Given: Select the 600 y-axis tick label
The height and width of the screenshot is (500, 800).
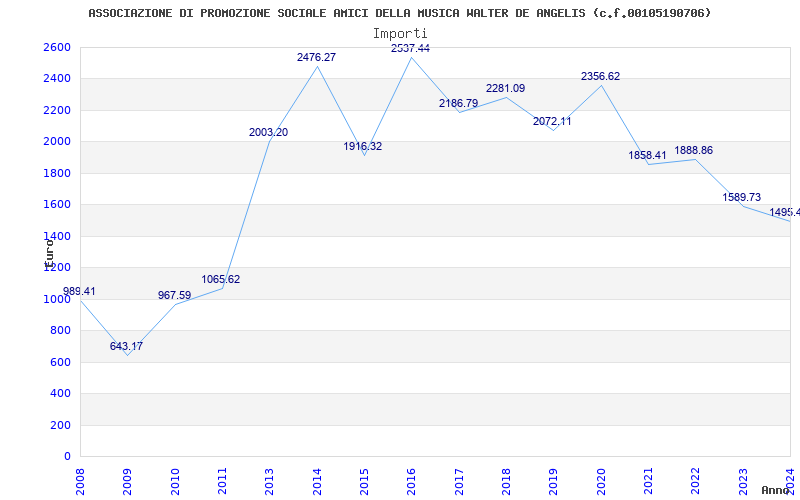Looking at the screenshot, I should pos(60,362).
